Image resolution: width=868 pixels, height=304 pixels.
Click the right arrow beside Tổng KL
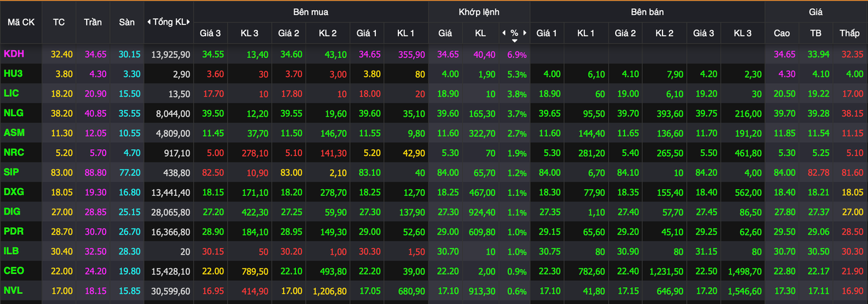(x=189, y=22)
